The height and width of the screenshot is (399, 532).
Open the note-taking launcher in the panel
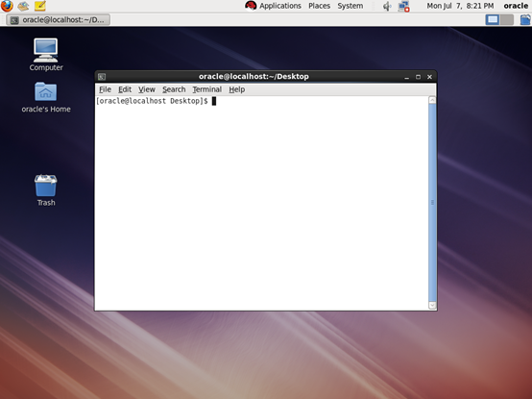point(40,6)
